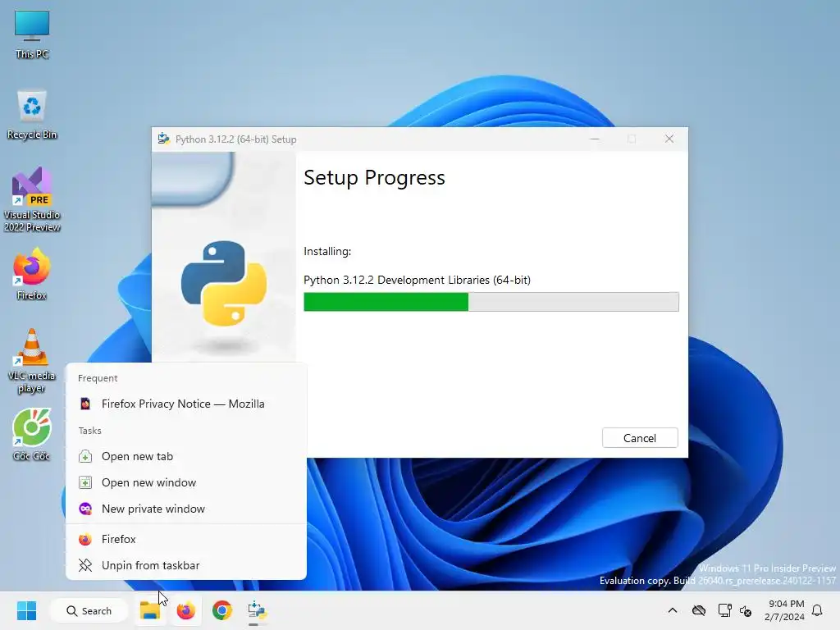840x630 pixels.
Task: Launch Google Chrome from the taskbar
Action: 221,610
